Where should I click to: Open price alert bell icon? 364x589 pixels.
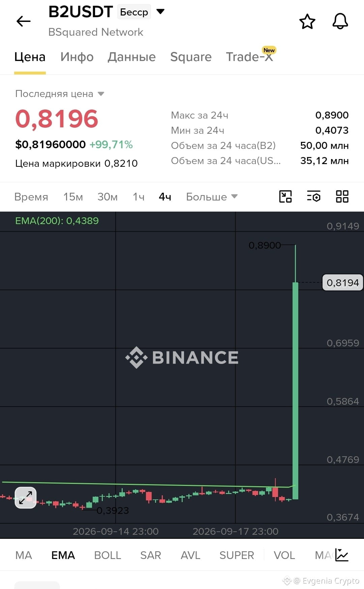(x=340, y=21)
